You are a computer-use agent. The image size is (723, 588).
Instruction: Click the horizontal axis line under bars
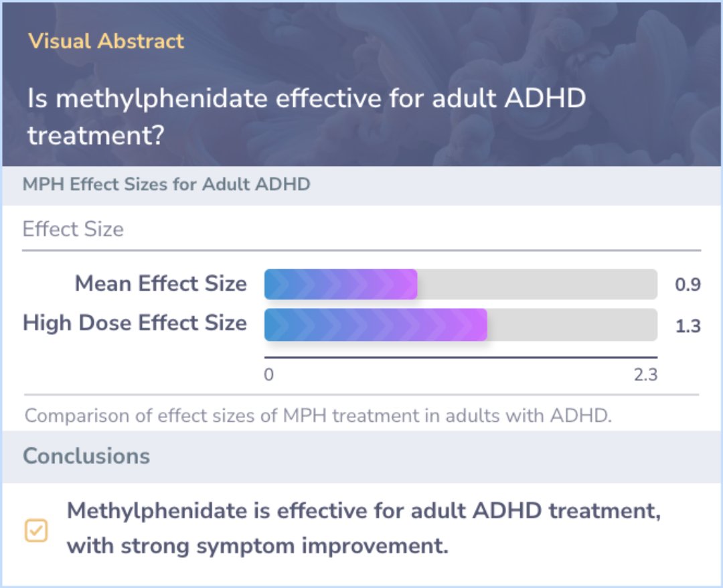coord(461,358)
